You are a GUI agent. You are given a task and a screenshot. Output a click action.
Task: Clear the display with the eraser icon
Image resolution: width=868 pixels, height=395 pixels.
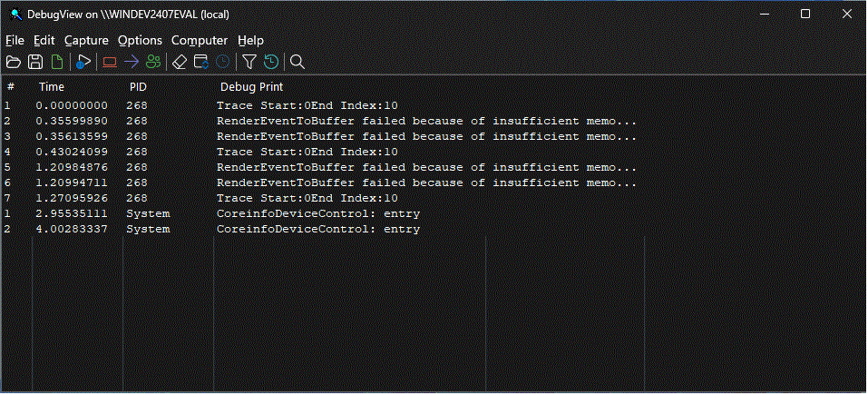(180, 62)
